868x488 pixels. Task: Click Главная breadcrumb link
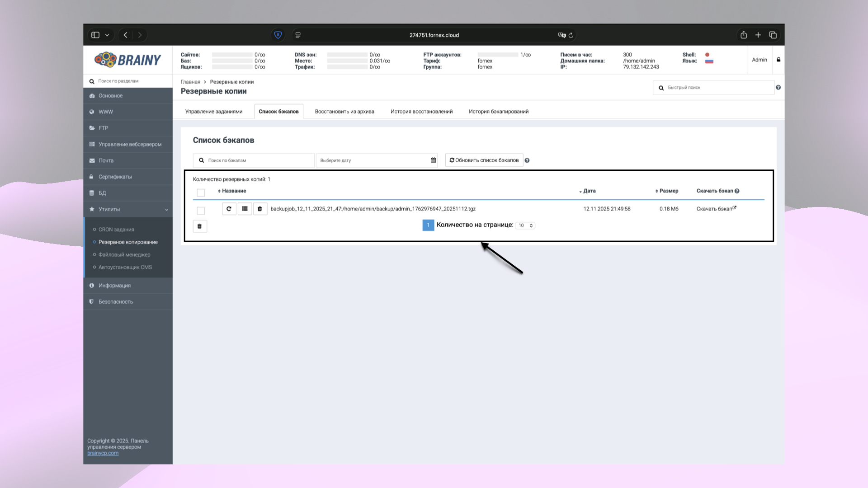pyautogui.click(x=190, y=82)
